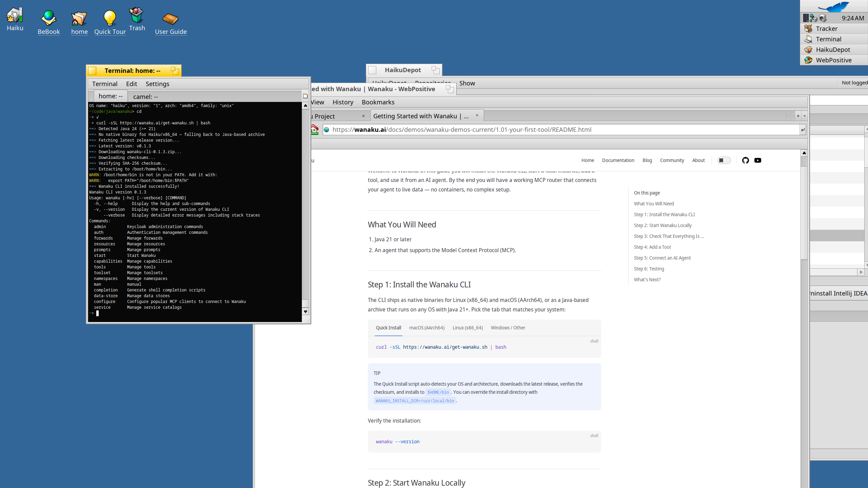Image resolution: width=868 pixels, height=488 pixels.
Task: Click the Uninstall IntelliJ IDEA button in HaikuDepot
Action: [838, 293]
